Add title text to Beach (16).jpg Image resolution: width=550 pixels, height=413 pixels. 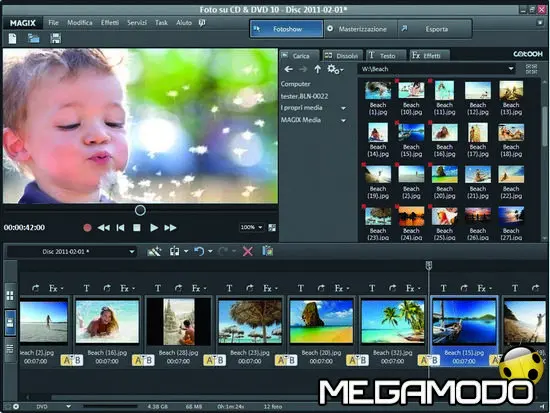pos(87,288)
